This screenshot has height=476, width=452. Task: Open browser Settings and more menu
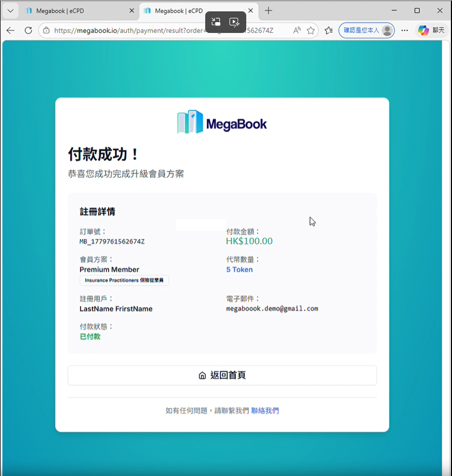(404, 30)
